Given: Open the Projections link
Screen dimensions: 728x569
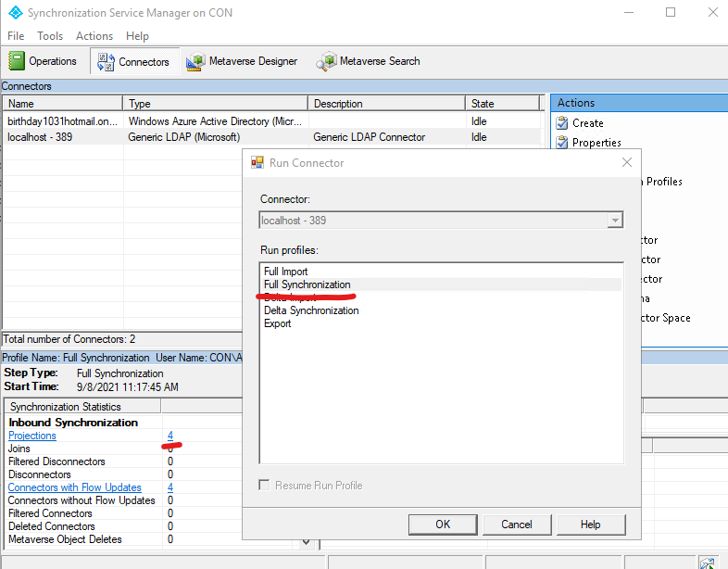Looking at the screenshot, I should pos(32,436).
